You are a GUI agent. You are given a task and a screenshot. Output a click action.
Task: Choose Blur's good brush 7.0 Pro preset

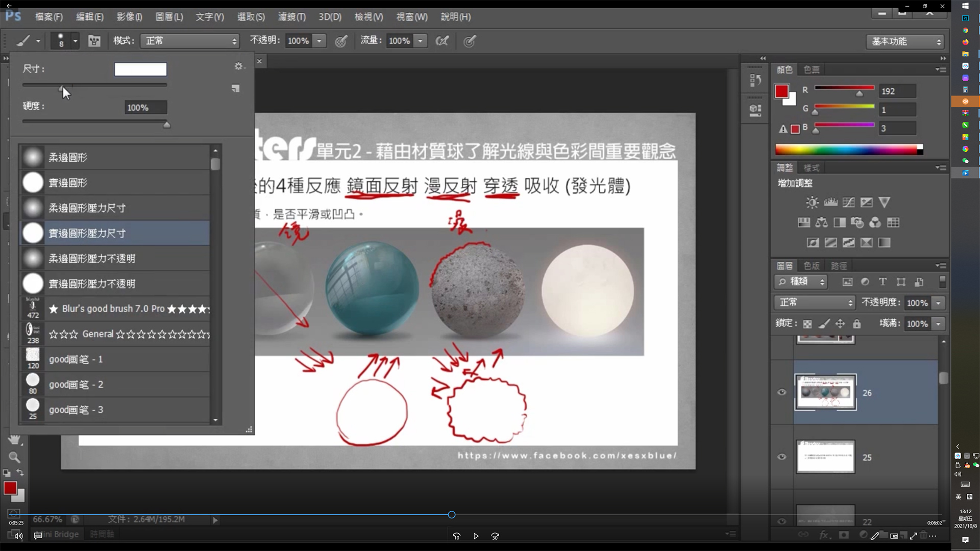pos(115,309)
